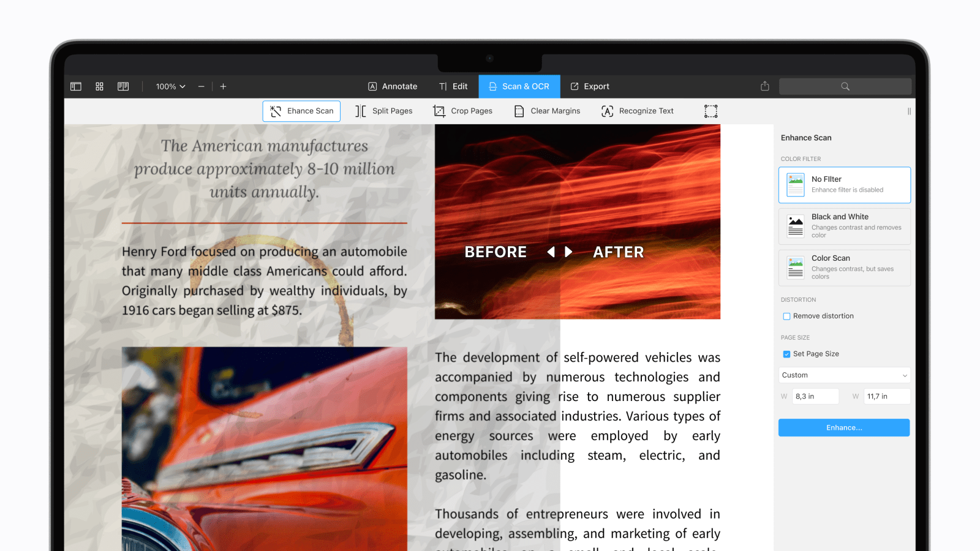
Task: Open the selection tool next to Recognize Text
Action: tap(710, 111)
